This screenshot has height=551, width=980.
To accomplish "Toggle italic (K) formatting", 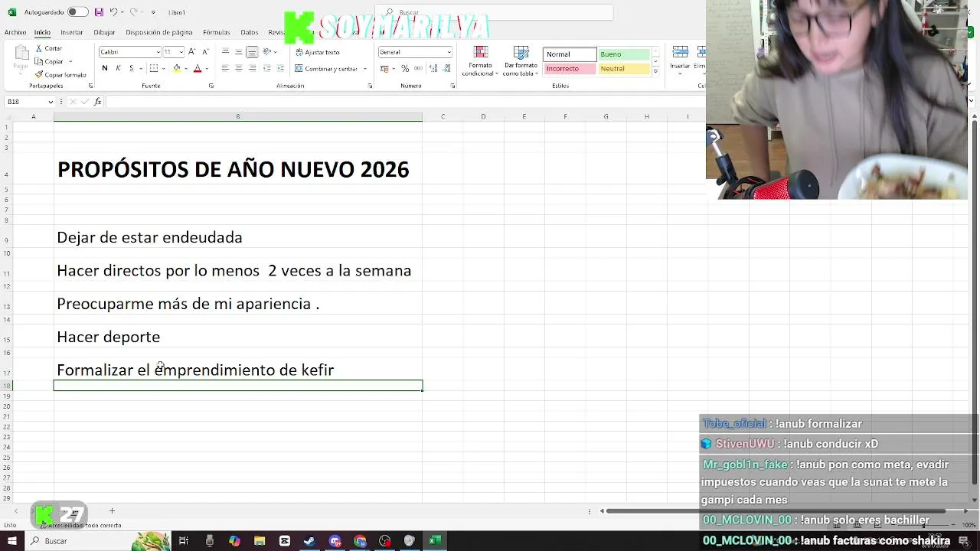I will pyautogui.click(x=118, y=68).
